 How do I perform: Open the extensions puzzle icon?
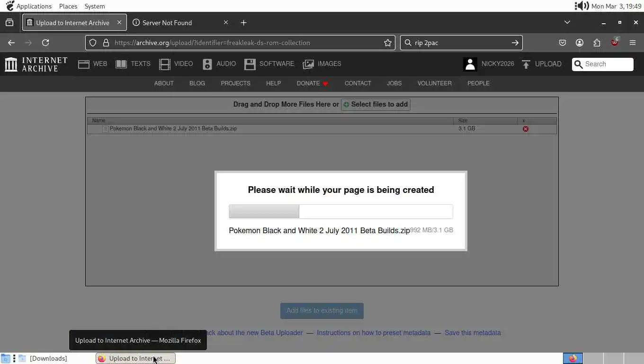(597, 43)
